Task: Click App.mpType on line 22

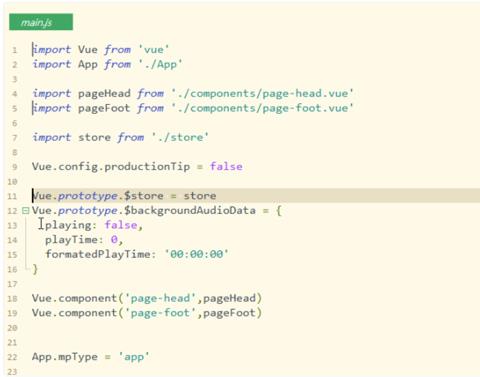Action: tap(65, 357)
